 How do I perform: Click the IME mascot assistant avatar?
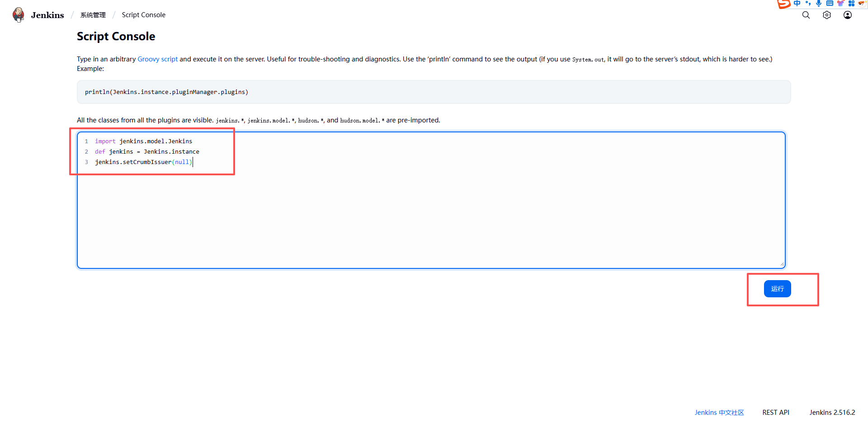[862, 4]
